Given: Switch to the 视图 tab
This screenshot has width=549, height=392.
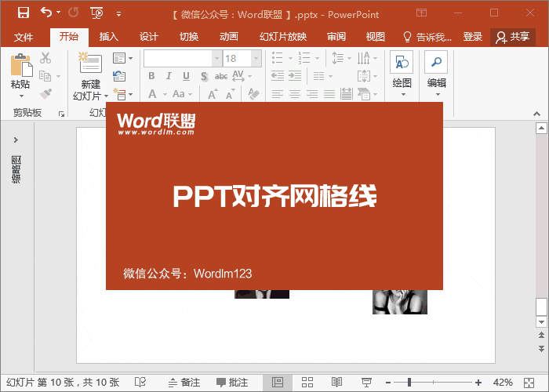Looking at the screenshot, I should pyautogui.click(x=376, y=37).
